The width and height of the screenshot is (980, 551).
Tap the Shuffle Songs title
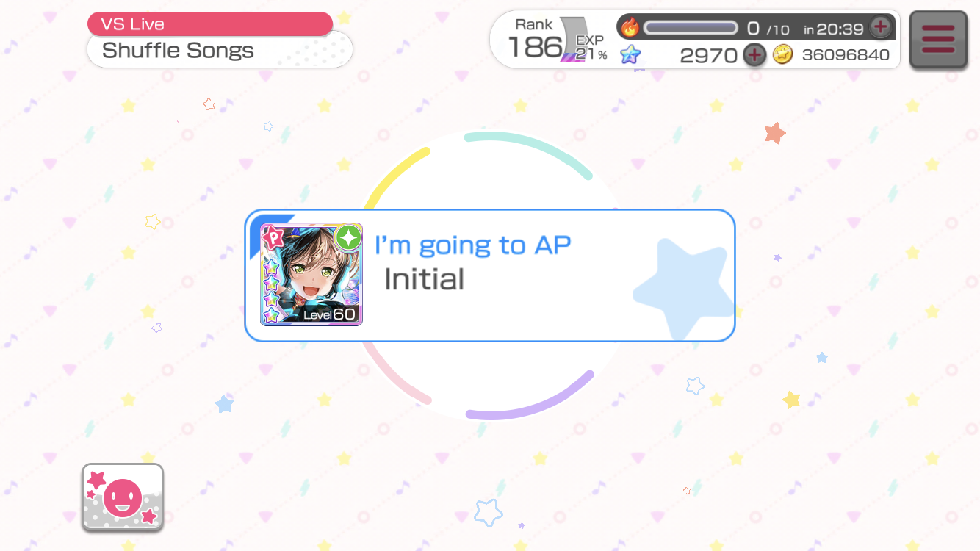coord(178,51)
